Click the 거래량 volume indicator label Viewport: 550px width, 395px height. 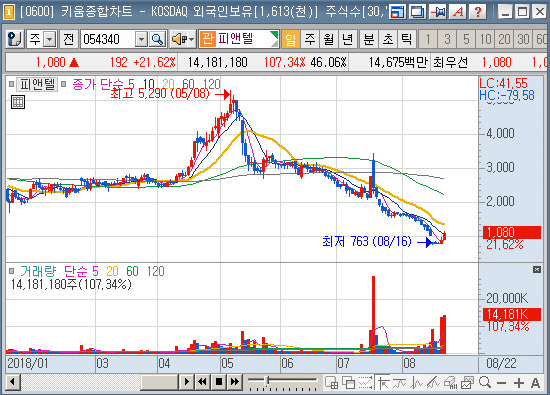[x=38, y=271]
